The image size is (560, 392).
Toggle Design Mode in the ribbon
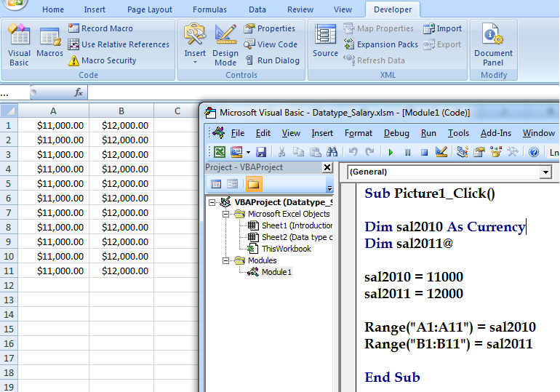[x=225, y=45]
